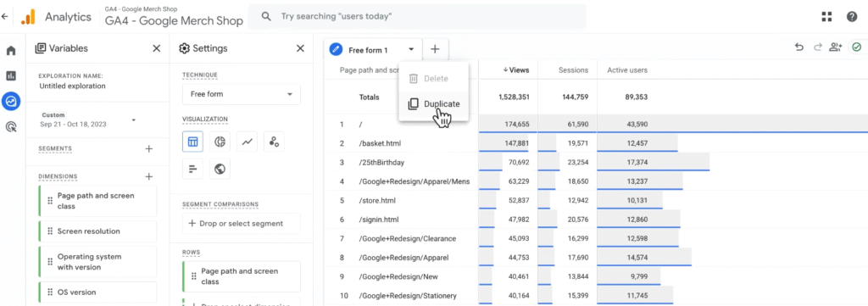Click the 14,574 active users cell
Image resolution: width=868 pixels, height=306 pixels.
[x=637, y=258]
